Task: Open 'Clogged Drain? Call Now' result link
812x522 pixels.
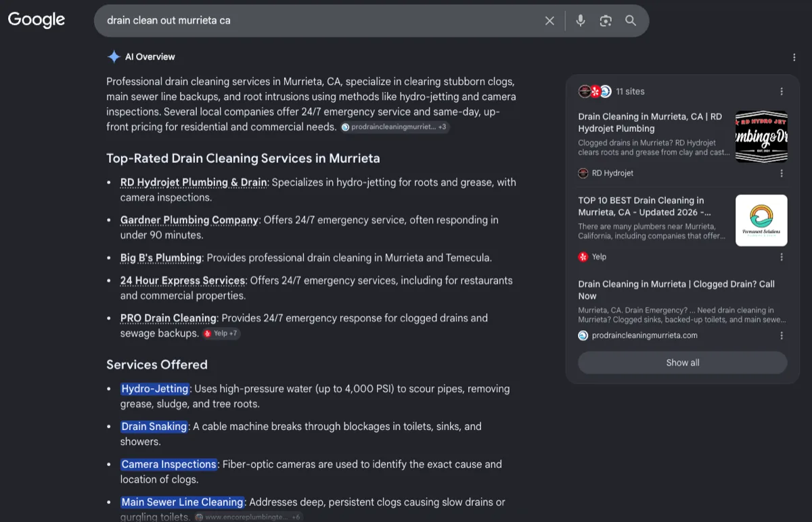Action: tap(677, 290)
